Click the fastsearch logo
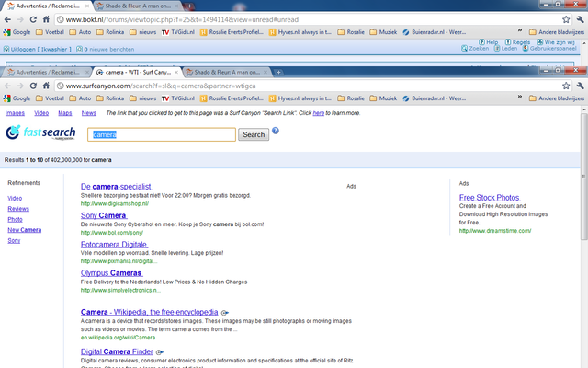The image size is (588, 368). tap(40, 132)
